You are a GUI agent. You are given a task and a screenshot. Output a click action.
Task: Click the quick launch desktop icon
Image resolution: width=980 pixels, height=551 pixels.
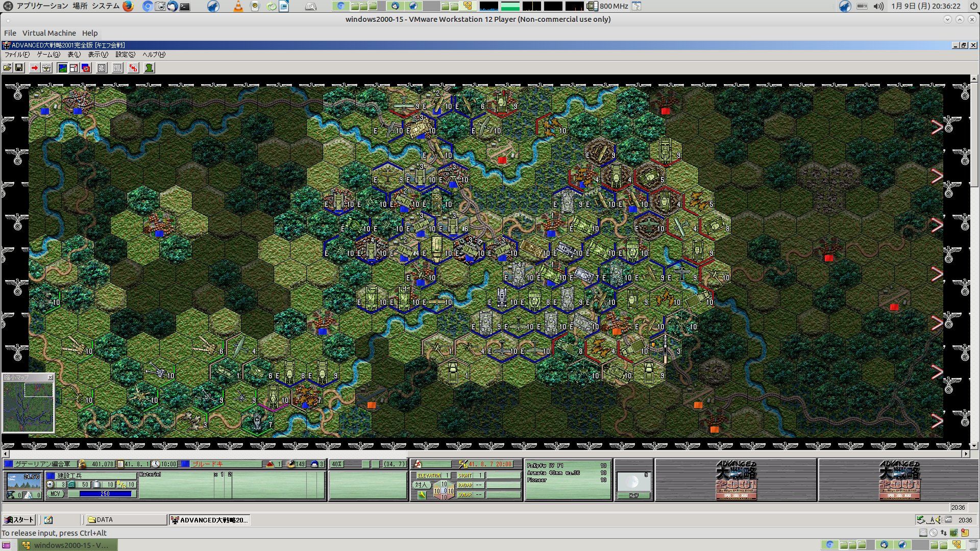click(x=48, y=520)
